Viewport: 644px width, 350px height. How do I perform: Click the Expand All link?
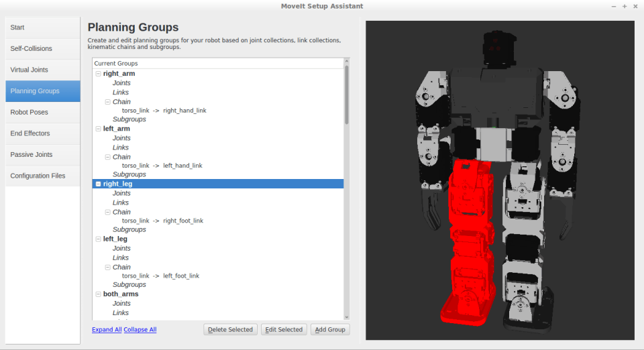click(x=107, y=330)
